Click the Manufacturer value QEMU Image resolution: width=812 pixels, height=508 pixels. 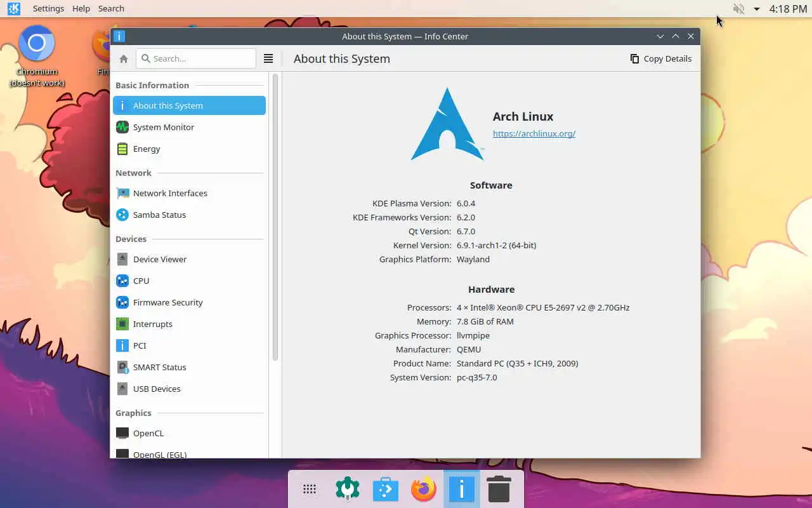tap(469, 349)
